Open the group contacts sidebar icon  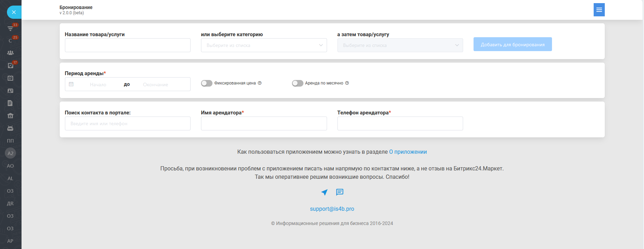[10, 53]
